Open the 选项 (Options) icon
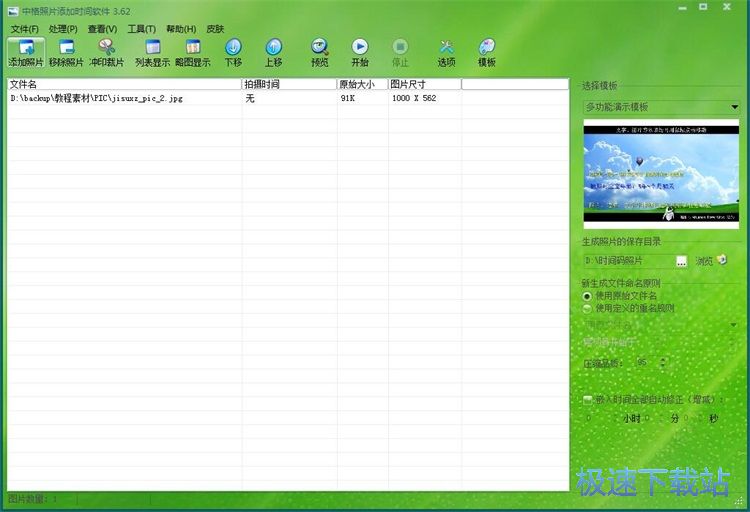 [x=446, y=52]
